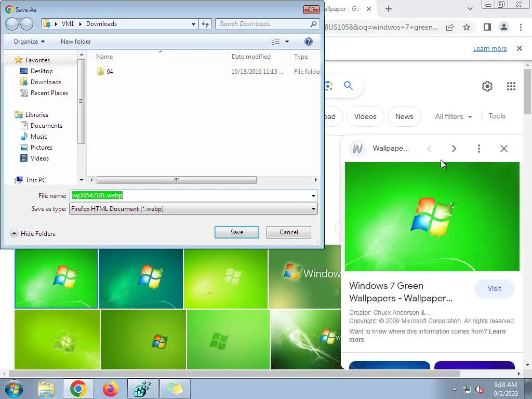
Task: Open Chrome profile avatar icon
Action: tap(504, 27)
